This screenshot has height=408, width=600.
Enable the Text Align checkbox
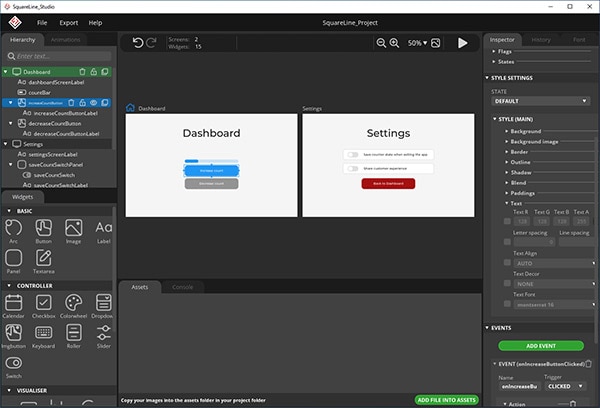tap(507, 263)
